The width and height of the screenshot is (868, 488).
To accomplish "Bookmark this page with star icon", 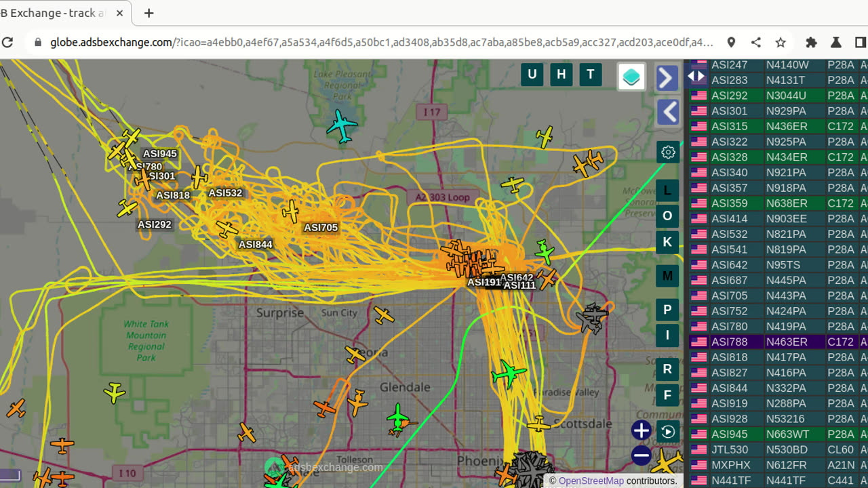I will pos(781,42).
